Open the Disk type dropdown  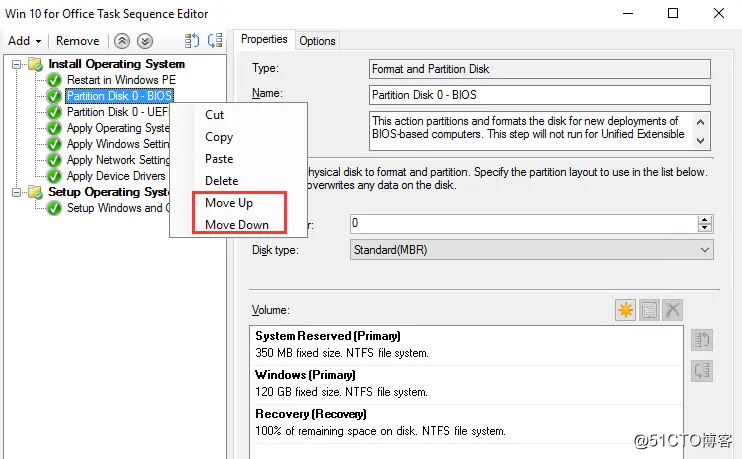coord(531,250)
